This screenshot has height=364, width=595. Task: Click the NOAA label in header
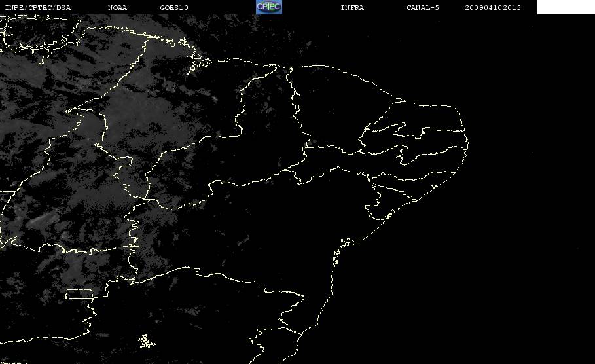[x=117, y=7]
